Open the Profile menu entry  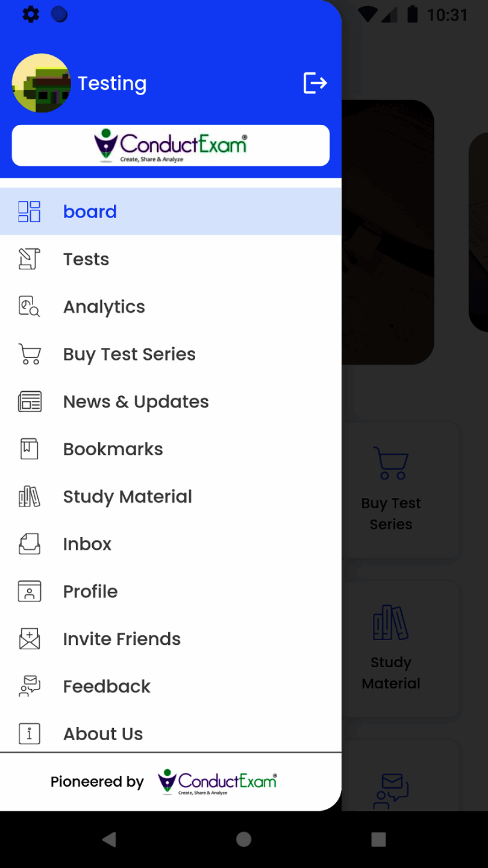(x=90, y=591)
